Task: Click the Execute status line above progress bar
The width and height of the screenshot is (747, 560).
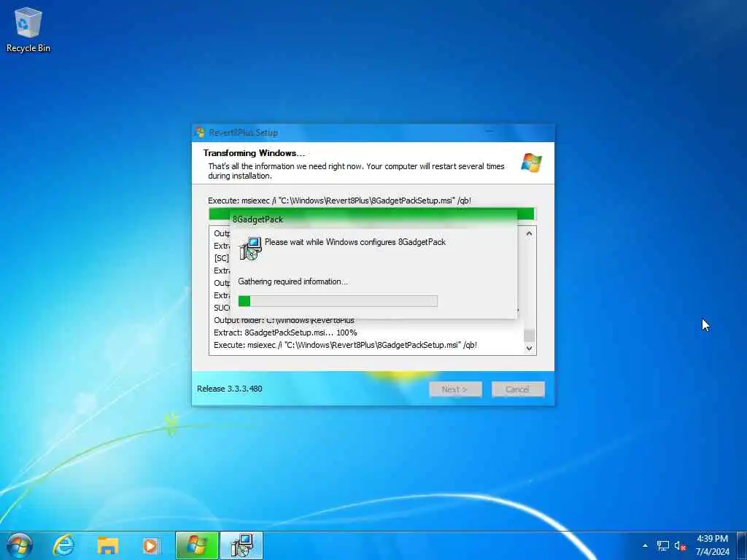Action: pos(340,201)
